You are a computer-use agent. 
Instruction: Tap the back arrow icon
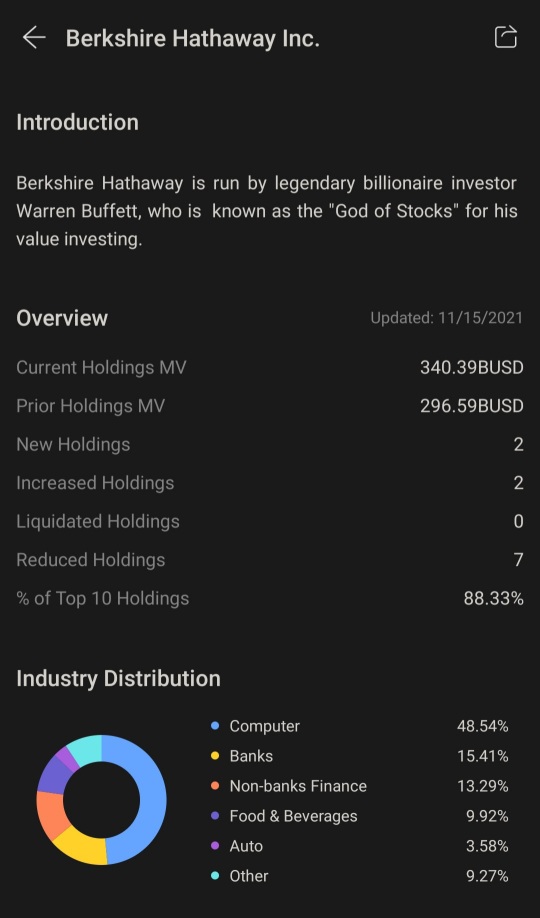pyautogui.click(x=34, y=38)
